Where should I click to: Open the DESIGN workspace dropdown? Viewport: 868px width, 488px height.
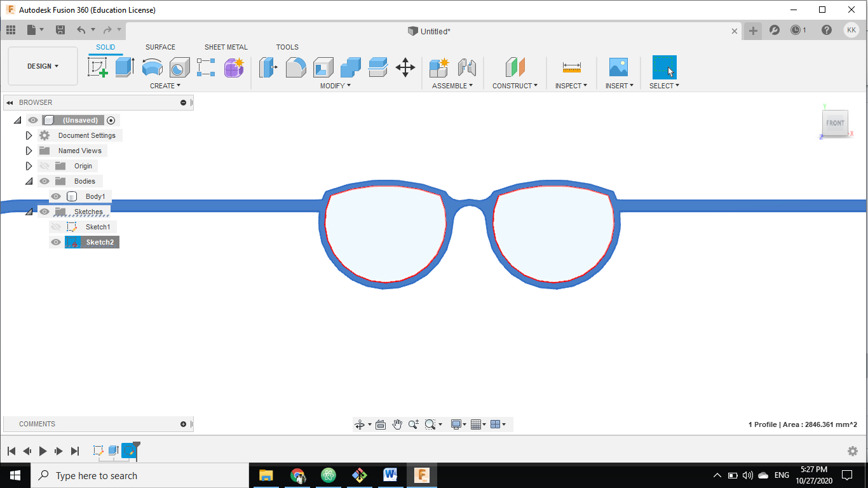[x=43, y=66]
